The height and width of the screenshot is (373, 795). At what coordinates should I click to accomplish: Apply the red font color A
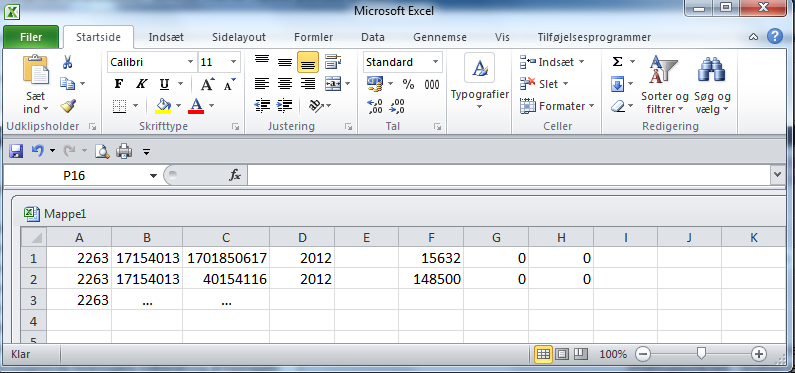pyautogui.click(x=196, y=105)
